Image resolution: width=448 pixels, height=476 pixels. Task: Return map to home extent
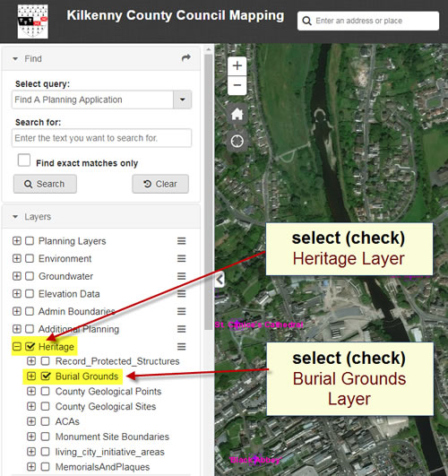[x=237, y=114]
